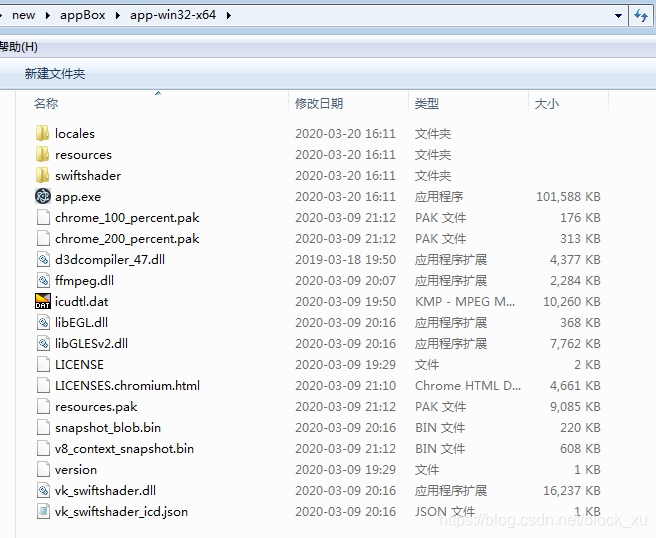Sort files by 修改日期 column header
Screen dimensions: 656x538
pyautogui.click(x=319, y=103)
